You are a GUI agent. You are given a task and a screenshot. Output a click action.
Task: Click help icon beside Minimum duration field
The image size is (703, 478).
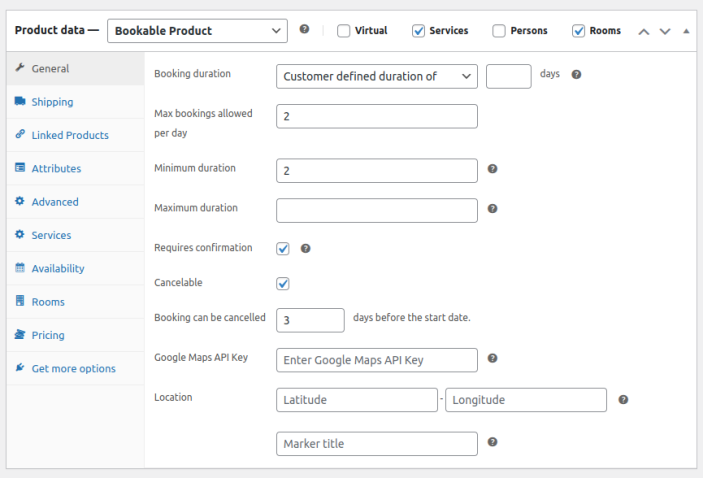click(492, 169)
